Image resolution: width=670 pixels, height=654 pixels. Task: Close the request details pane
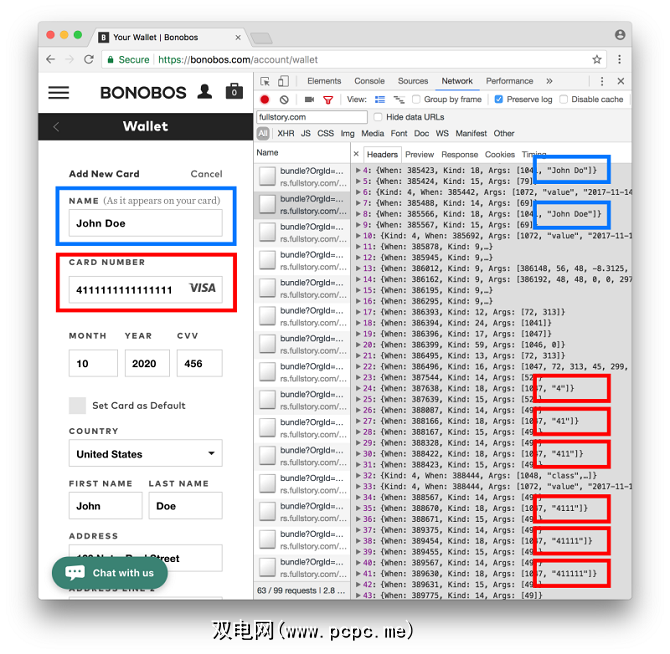(x=356, y=154)
